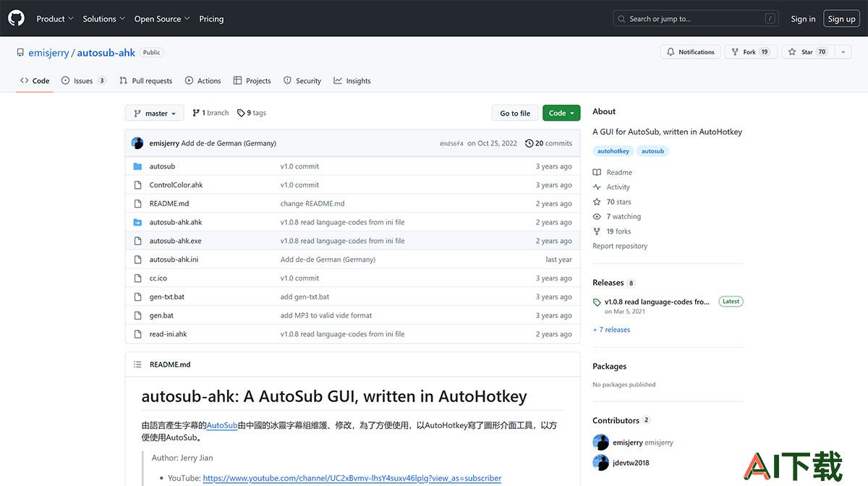Open jdevtw2018 contributor profile
This screenshot has height=486, width=868.
pyautogui.click(x=631, y=463)
